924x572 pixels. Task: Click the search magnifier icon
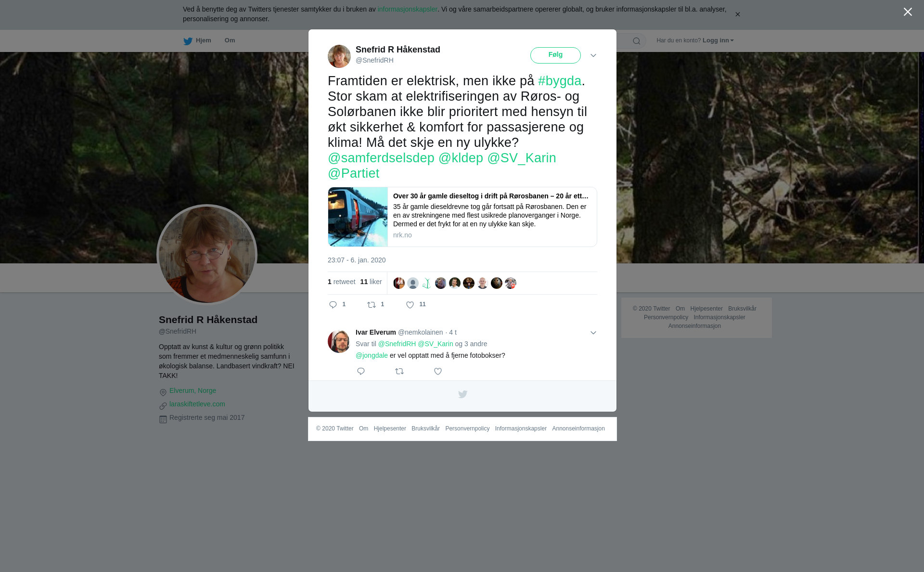(x=637, y=41)
